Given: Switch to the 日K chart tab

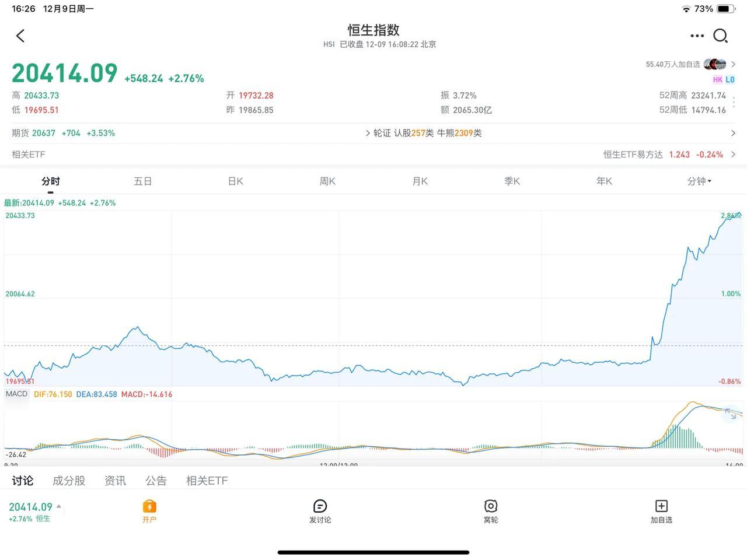Looking at the screenshot, I should [x=235, y=181].
